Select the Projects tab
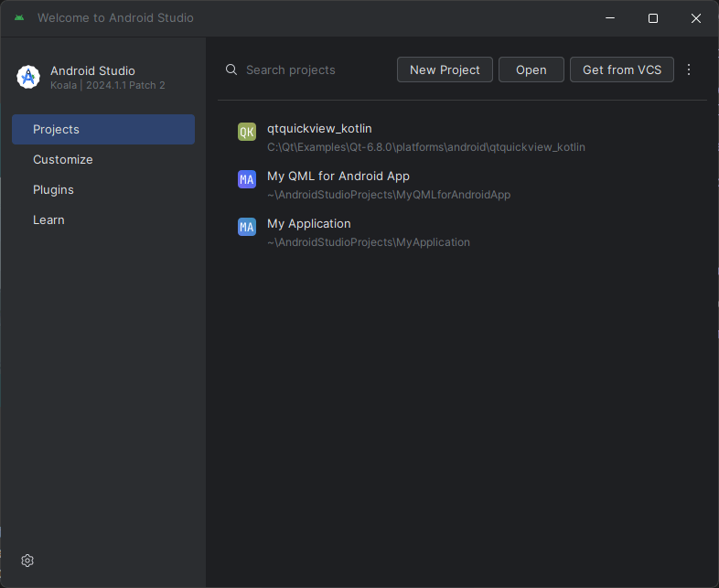 coord(103,130)
